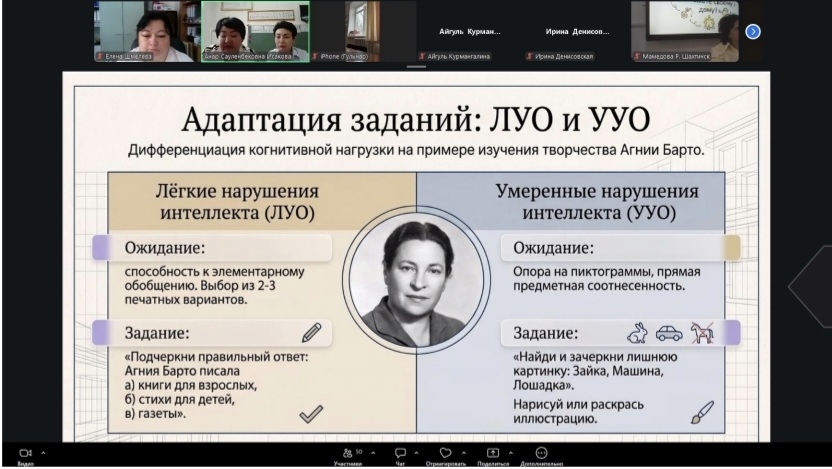Open the Chat icon

coord(400,453)
